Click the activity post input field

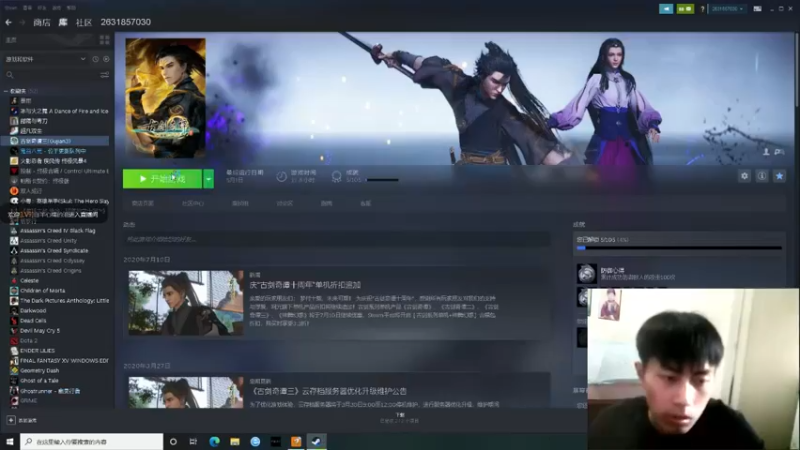[x=337, y=239]
